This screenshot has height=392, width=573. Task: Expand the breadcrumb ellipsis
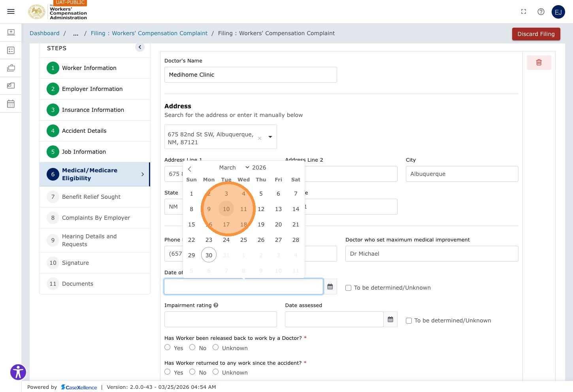tap(75, 34)
